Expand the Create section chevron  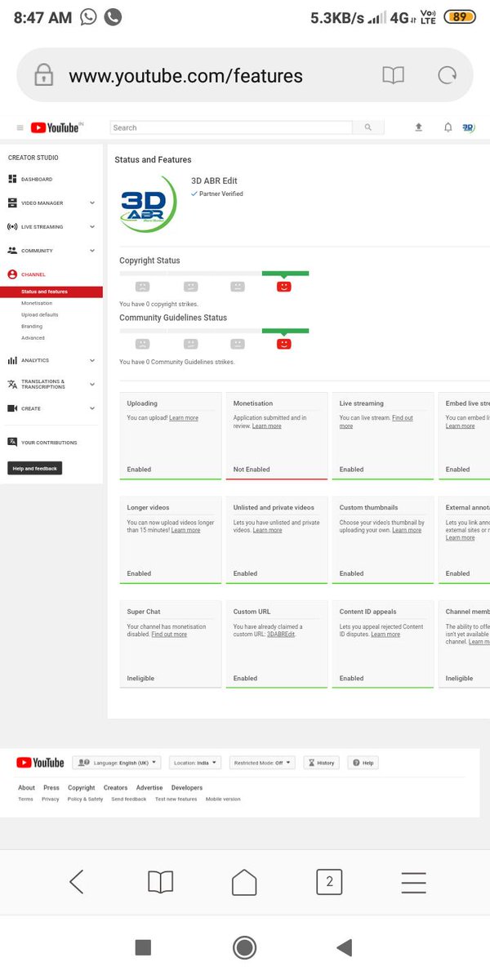point(92,408)
